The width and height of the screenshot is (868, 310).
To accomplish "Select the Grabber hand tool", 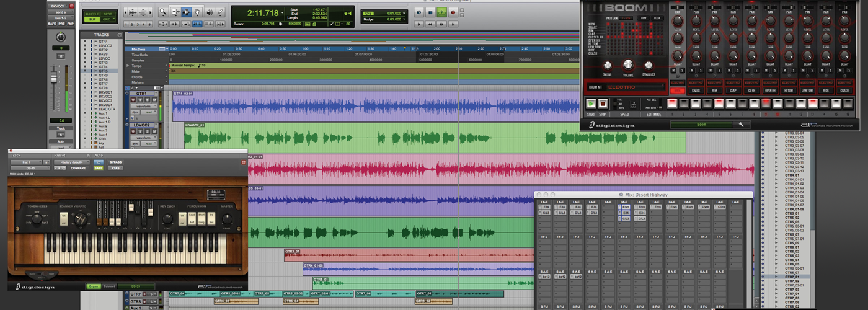I will (x=197, y=12).
